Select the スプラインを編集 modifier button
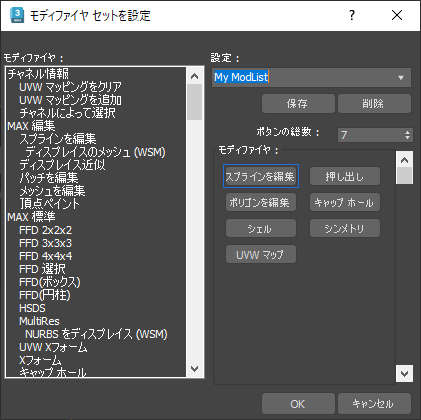 point(261,176)
